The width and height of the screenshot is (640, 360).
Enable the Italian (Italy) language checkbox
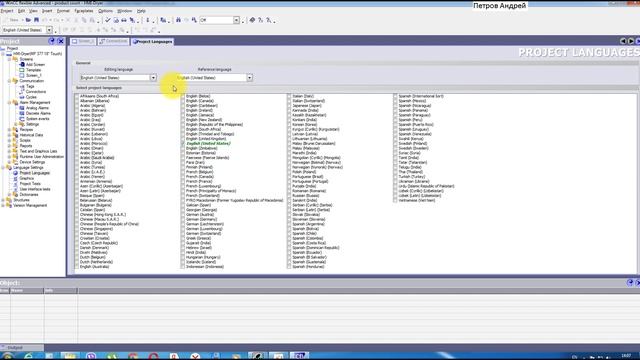click(x=289, y=96)
